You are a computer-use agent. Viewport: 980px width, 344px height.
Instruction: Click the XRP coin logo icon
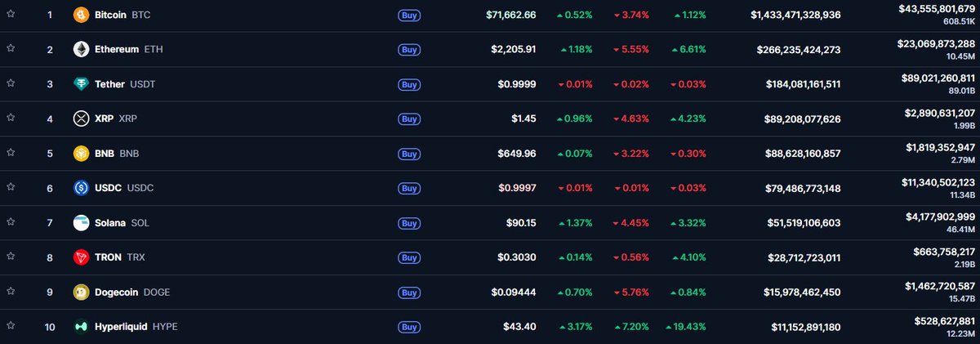click(81, 118)
